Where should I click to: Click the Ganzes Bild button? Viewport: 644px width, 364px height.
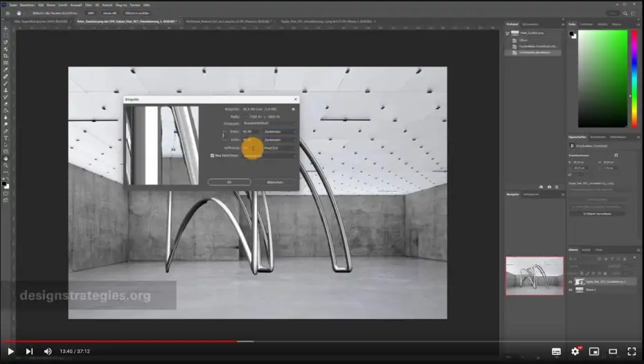pos(109,13)
